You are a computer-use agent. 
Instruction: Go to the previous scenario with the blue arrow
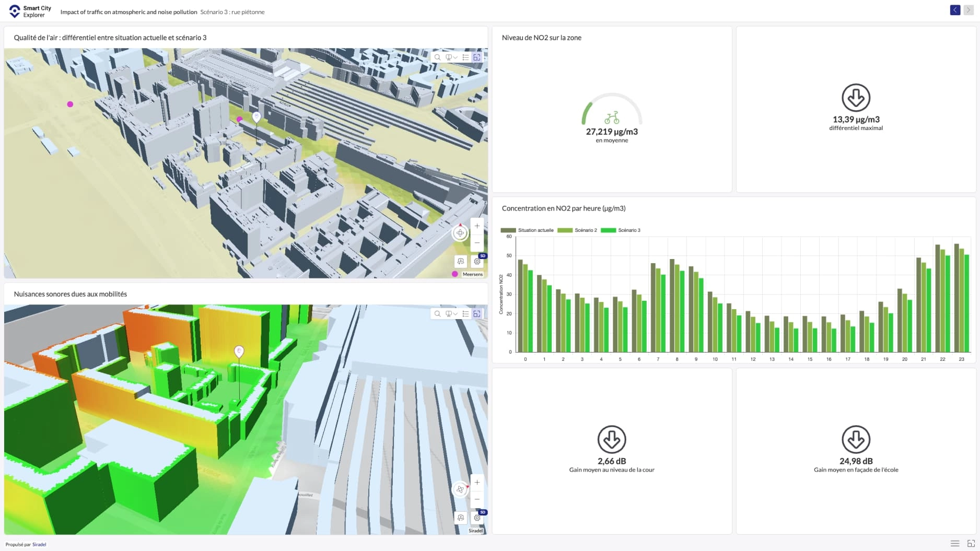955,10
